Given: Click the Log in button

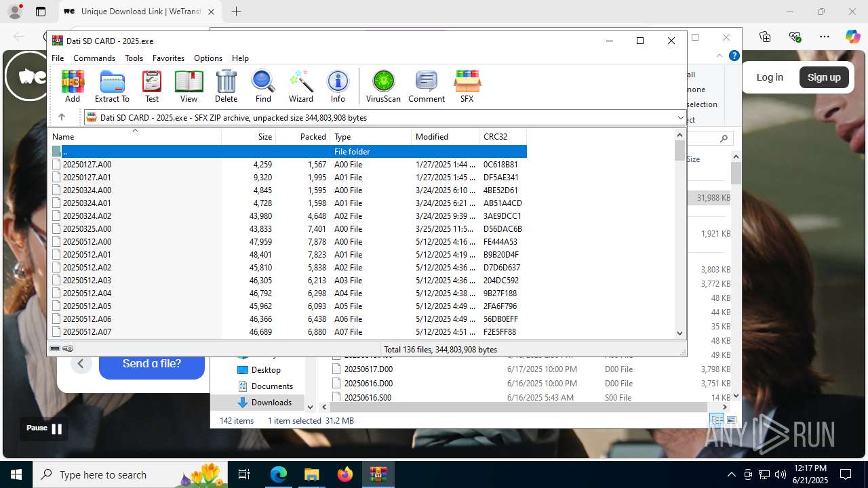Looking at the screenshot, I should pos(770,77).
